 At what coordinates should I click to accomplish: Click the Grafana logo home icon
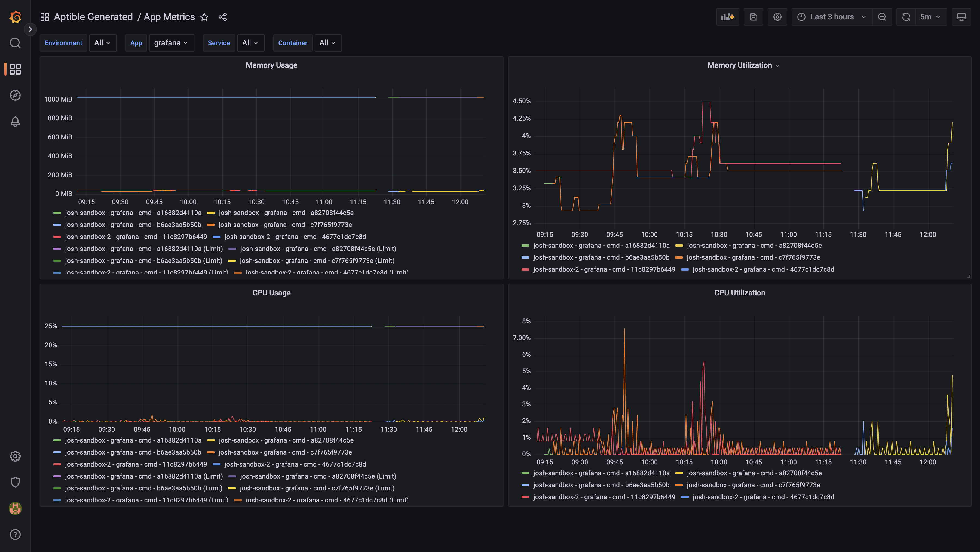tap(15, 17)
